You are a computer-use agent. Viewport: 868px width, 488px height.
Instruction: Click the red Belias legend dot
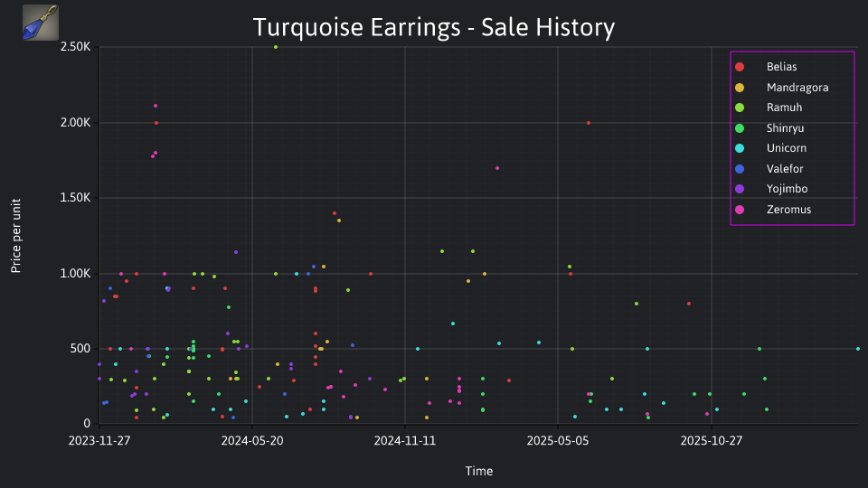click(740, 67)
